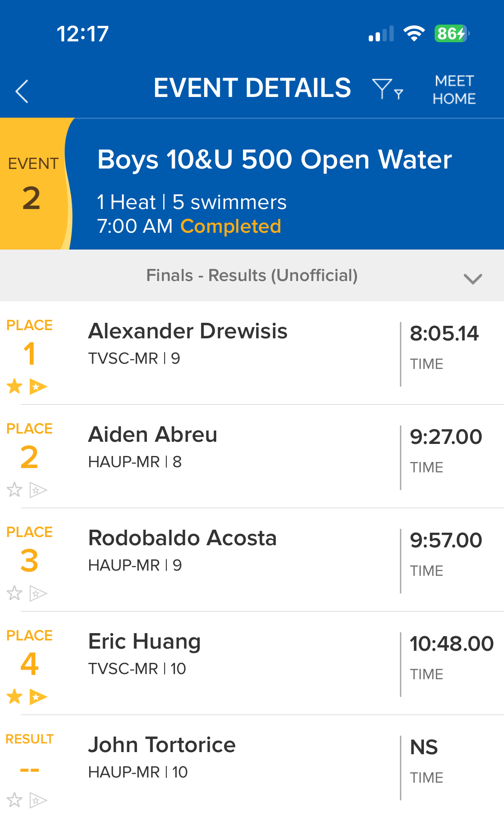Toggle favorite star for Alexander Drewisis
This screenshot has width=504, height=815.
(15, 386)
